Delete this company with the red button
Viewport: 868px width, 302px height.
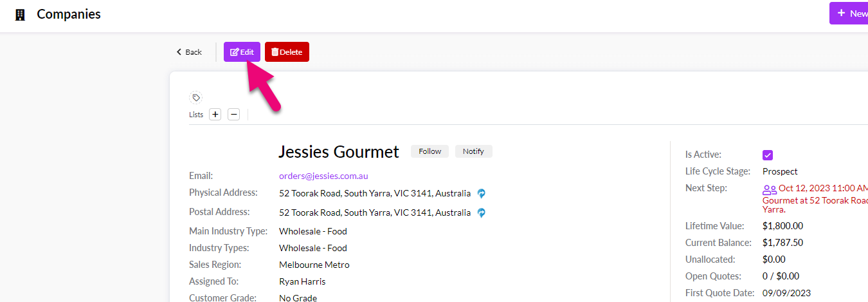coord(287,52)
